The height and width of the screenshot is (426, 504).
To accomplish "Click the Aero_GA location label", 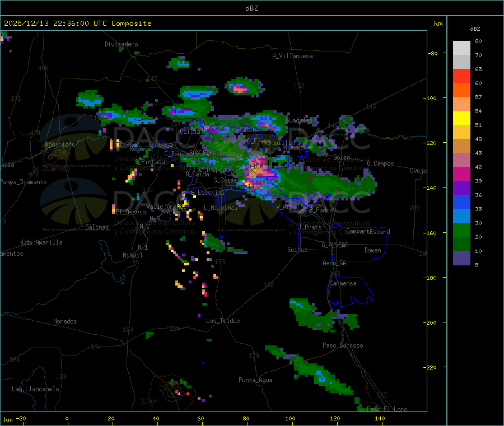I will click(x=335, y=263).
